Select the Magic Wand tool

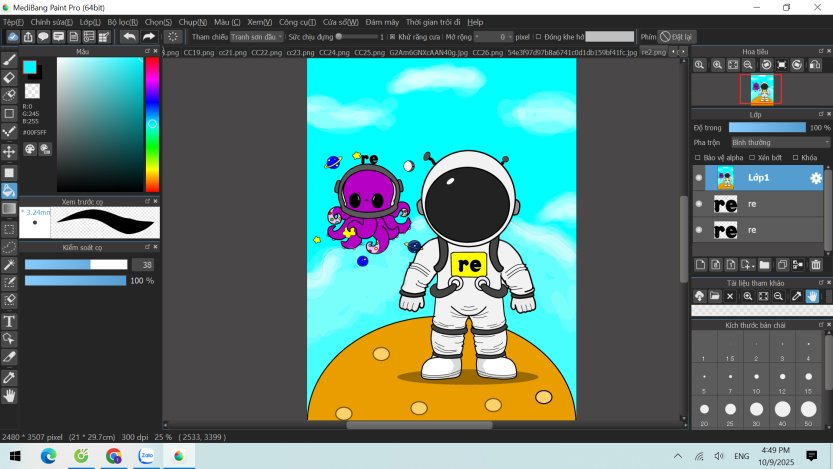pos(9,265)
